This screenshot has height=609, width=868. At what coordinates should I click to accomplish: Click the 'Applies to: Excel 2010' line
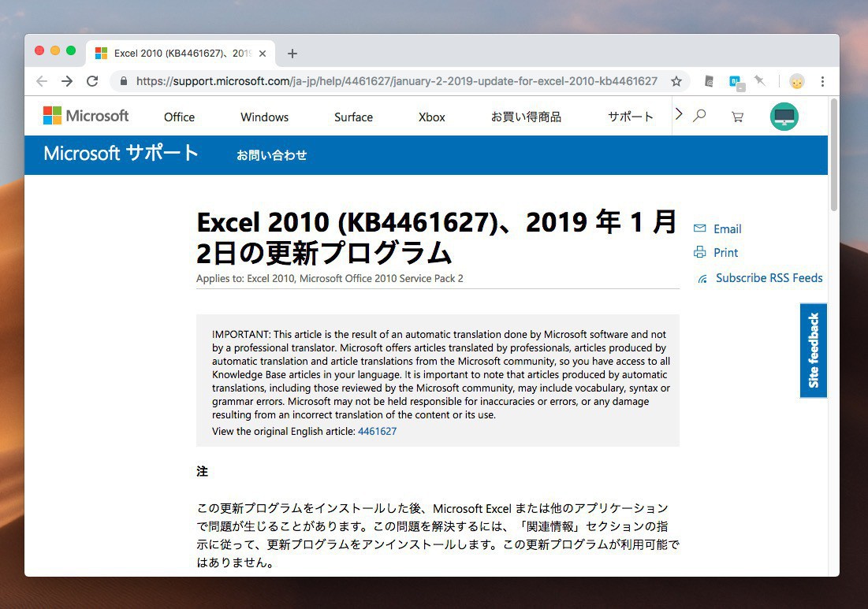coord(330,279)
